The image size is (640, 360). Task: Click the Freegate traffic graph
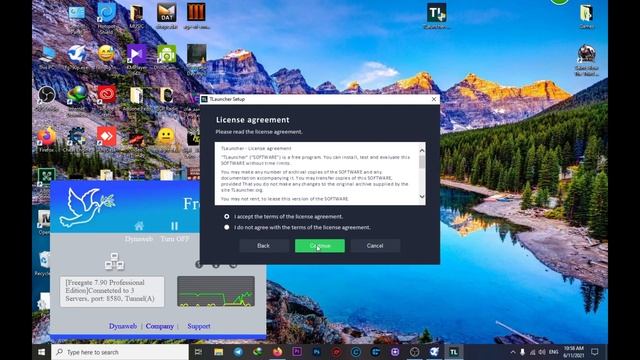pos(216,291)
